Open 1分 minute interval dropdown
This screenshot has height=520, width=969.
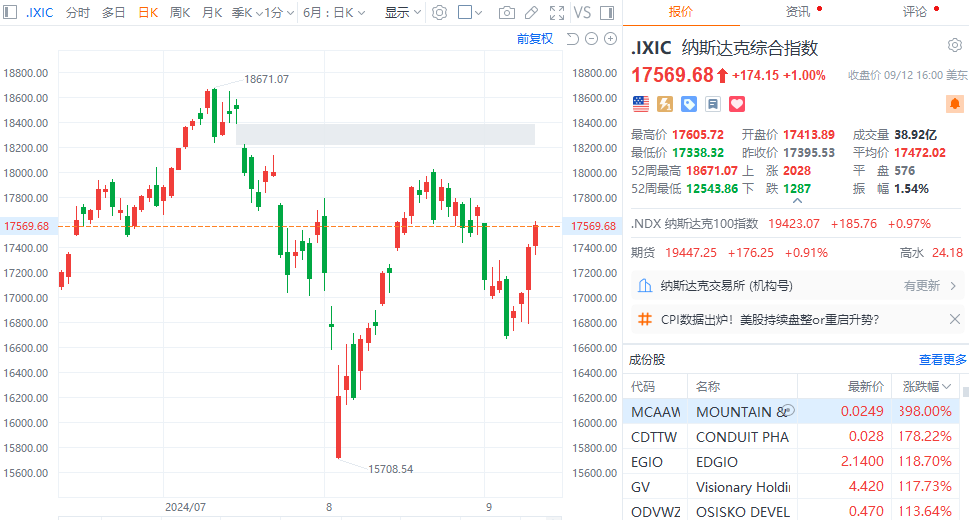point(279,12)
